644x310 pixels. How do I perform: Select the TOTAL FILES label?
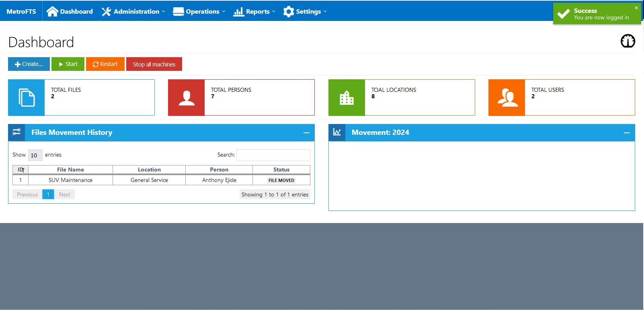[66, 90]
